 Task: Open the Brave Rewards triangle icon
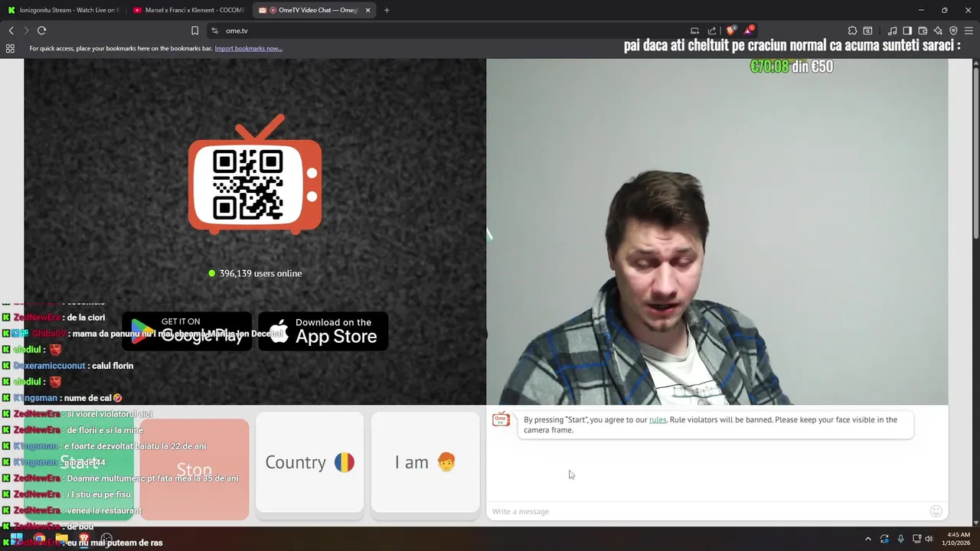[x=749, y=31]
